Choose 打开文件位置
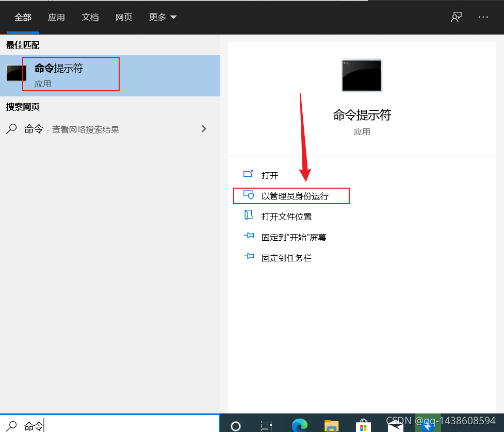 [x=286, y=217]
